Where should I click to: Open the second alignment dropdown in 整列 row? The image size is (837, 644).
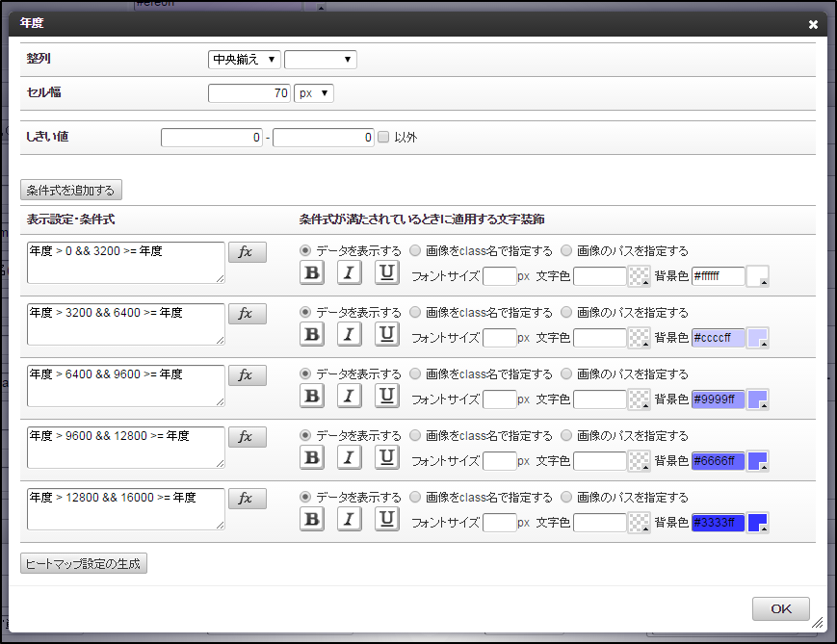coord(319,59)
